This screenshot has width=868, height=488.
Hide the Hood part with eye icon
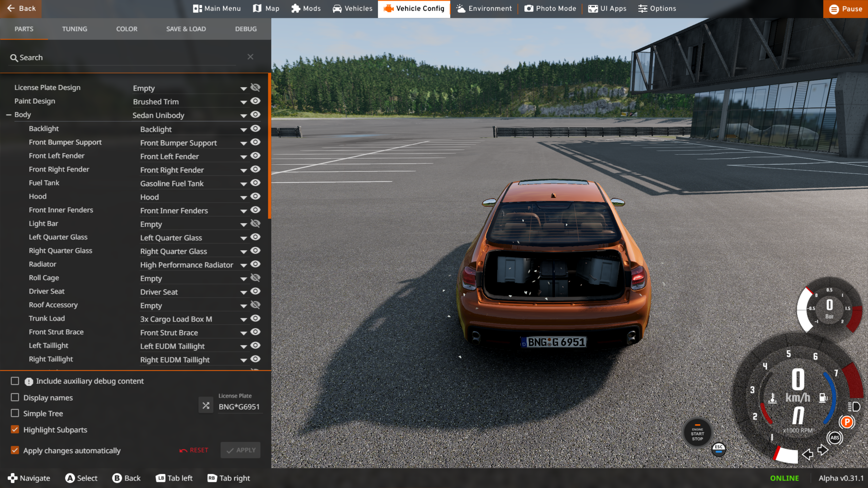coord(255,196)
